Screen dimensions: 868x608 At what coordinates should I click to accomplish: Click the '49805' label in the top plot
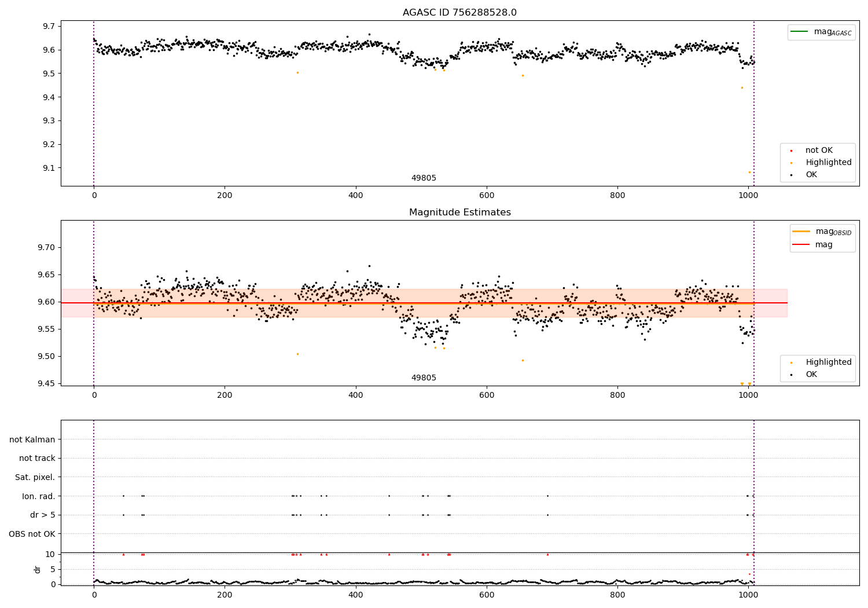coord(424,178)
